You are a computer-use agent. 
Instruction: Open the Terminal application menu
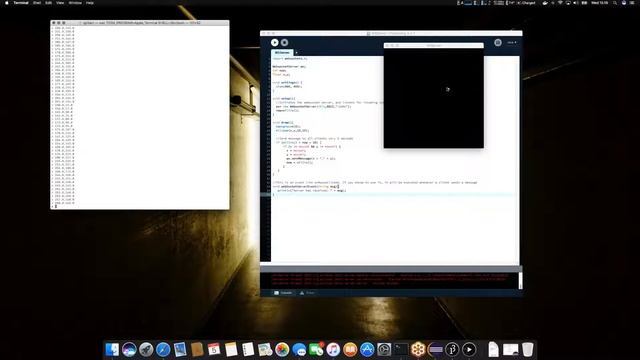(x=21, y=3)
